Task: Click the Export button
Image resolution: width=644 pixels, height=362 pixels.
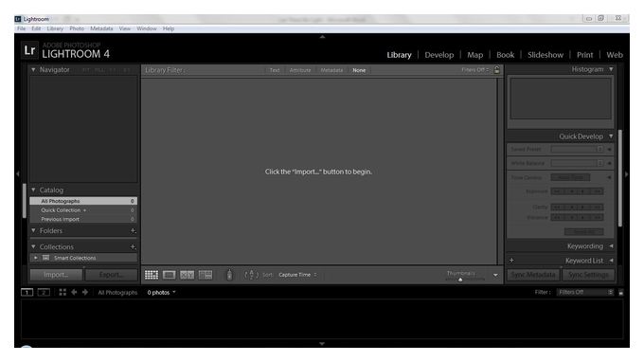Action: [x=112, y=275]
